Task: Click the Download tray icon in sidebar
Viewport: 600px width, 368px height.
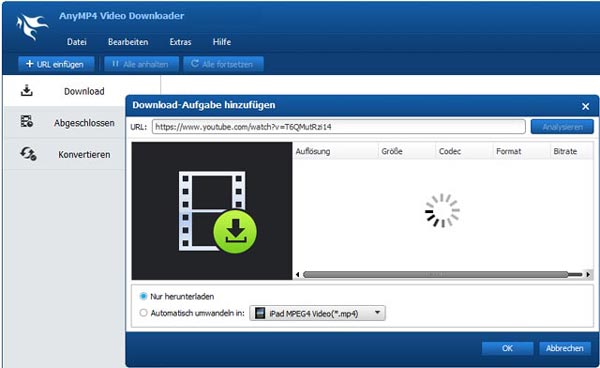Action: pos(26,91)
